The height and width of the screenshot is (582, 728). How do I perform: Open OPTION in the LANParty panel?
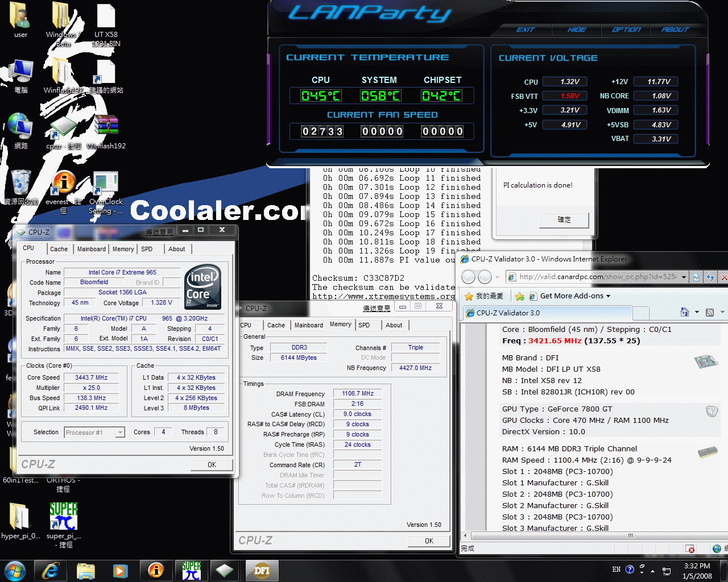click(x=626, y=30)
